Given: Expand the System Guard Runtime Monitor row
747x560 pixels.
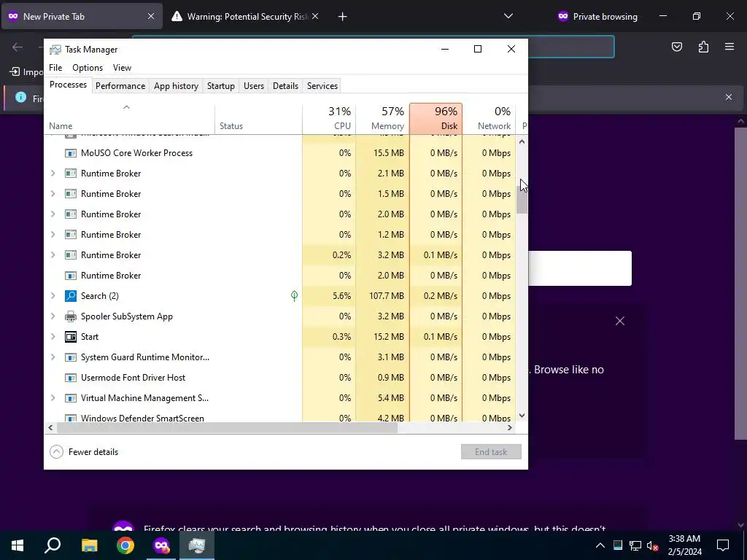Looking at the screenshot, I should click(53, 357).
